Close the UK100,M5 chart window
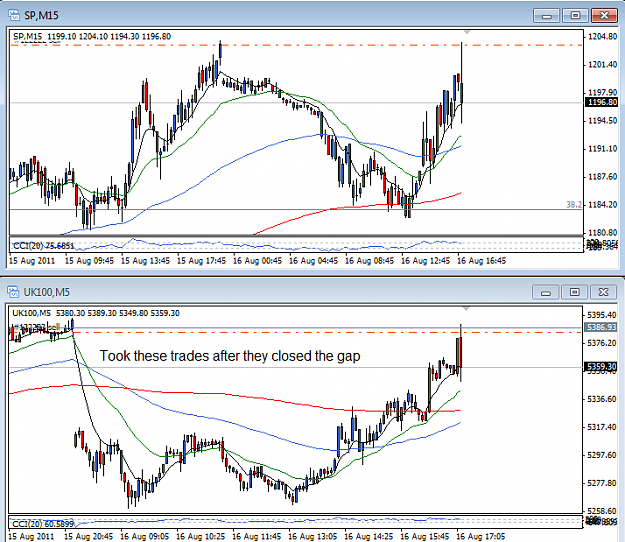 click(x=603, y=292)
